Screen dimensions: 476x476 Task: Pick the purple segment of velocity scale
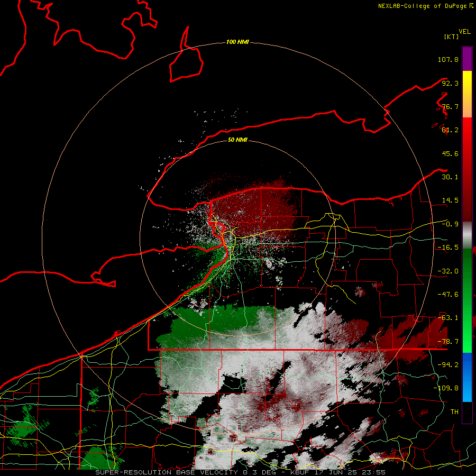coord(467,59)
